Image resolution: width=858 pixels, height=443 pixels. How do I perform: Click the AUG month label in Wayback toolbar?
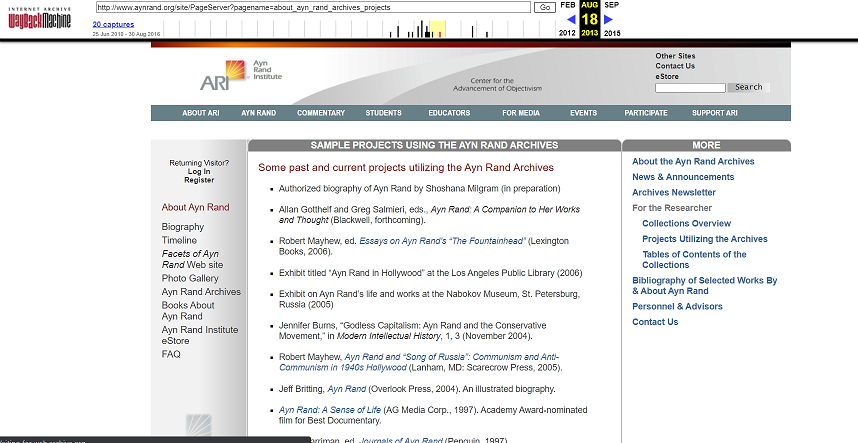589,4
